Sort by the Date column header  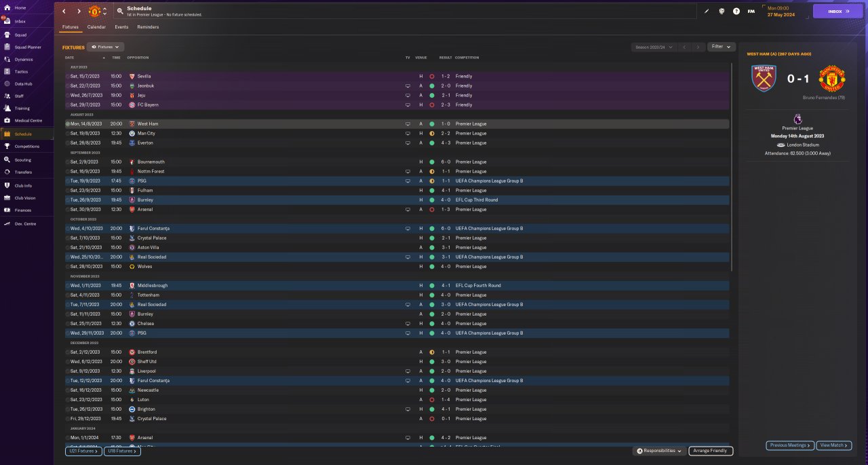click(85, 58)
